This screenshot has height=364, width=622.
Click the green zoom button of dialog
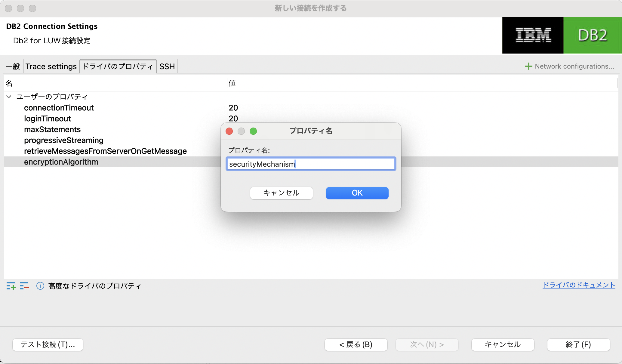point(253,131)
